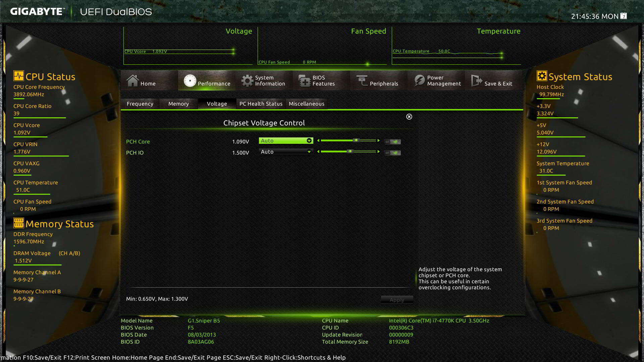Click the Peripherals cable icon
Screen dimensions: 644x362
point(362,80)
